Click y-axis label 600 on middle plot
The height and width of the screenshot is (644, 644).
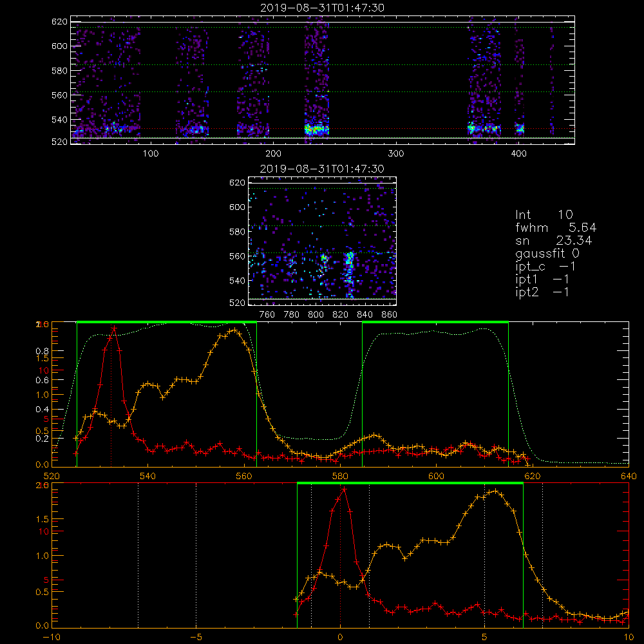pyautogui.click(x=237, y=207)
